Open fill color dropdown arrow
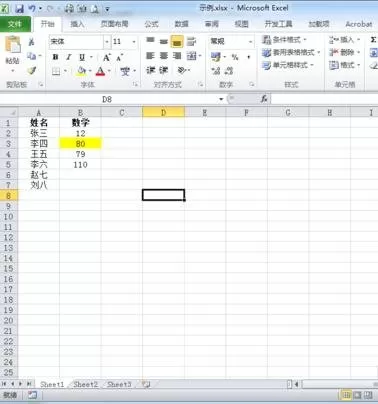This screenshot has width=378, height=404. 90,71
